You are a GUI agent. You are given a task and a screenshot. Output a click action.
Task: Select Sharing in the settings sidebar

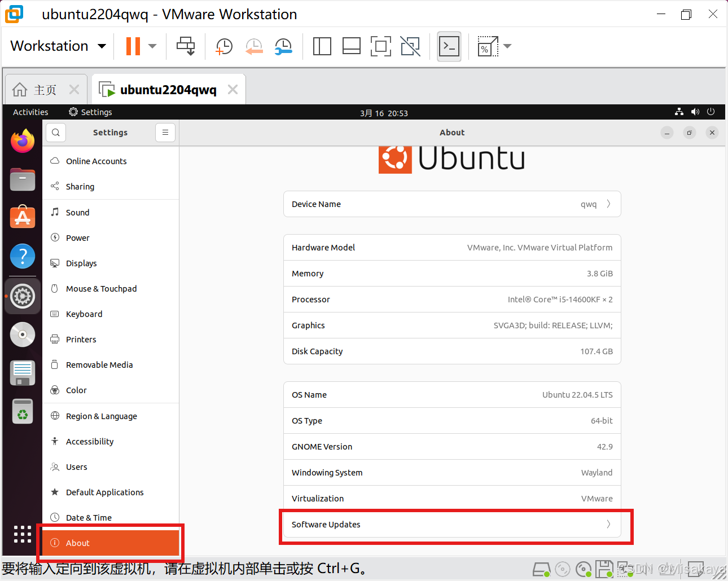pyautogui.click(x=111, y=187)
